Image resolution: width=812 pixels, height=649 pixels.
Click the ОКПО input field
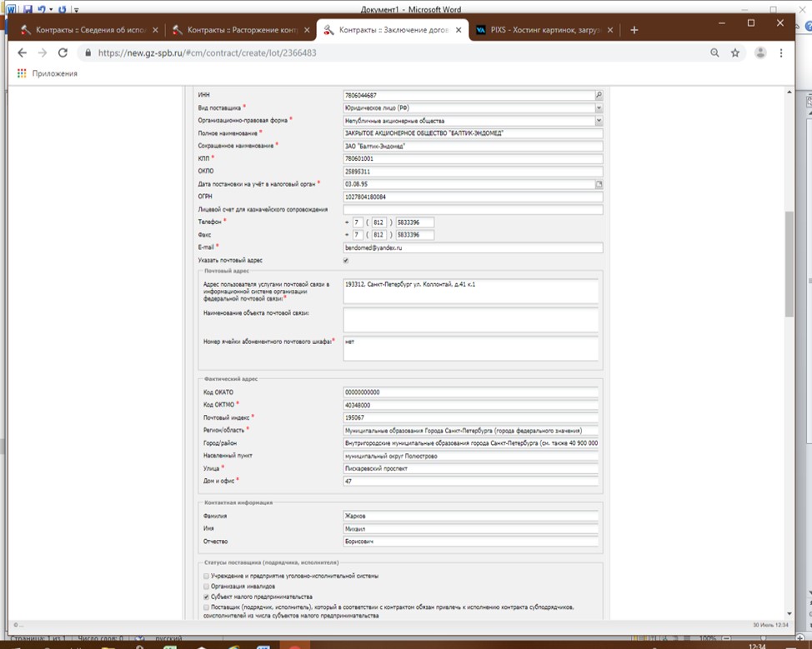pyautogui.click(x=473, y=172)
